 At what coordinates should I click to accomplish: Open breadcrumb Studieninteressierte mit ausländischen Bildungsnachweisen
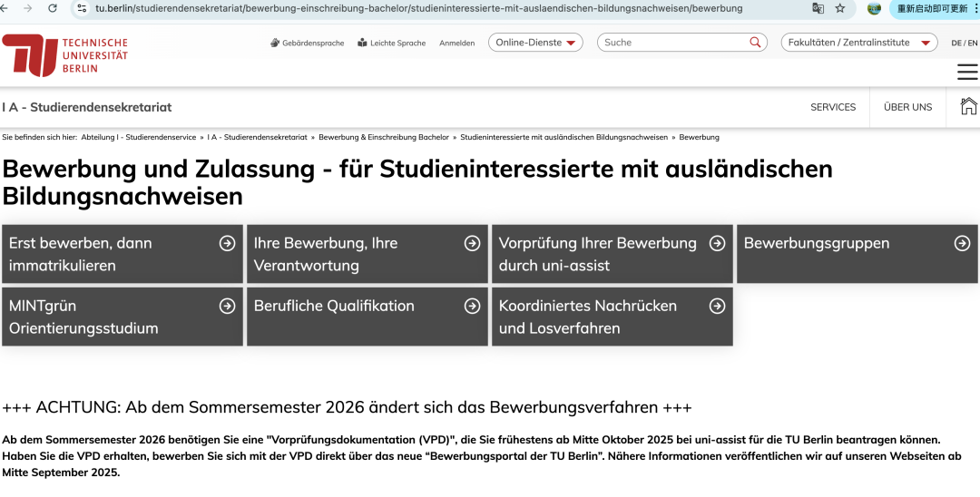(563, 137)
